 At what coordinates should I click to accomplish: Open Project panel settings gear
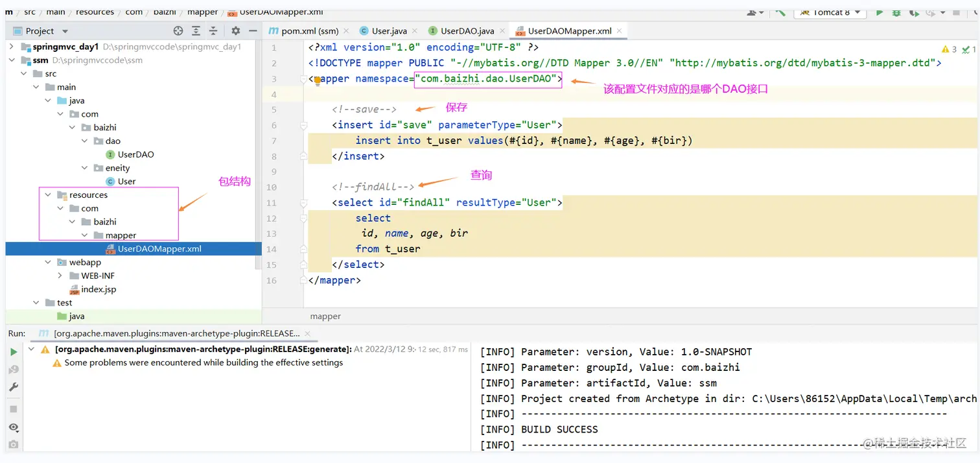tap(236, 31)
